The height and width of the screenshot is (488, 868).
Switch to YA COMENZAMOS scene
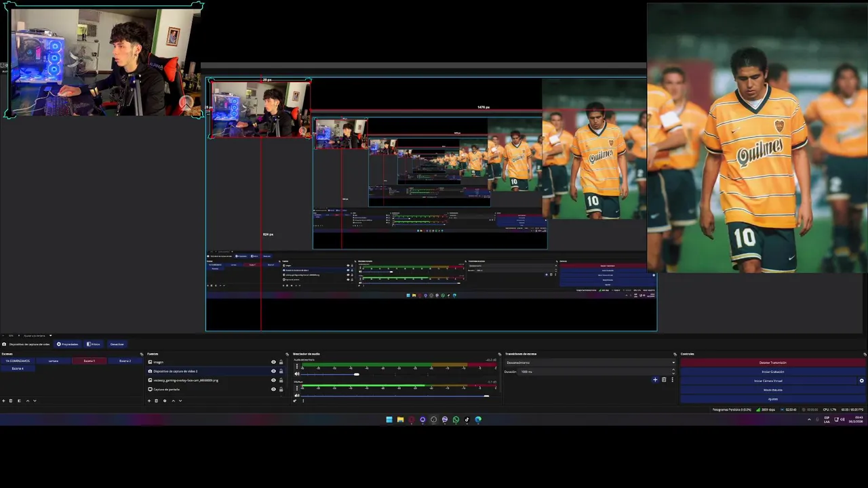coord(18,361)
